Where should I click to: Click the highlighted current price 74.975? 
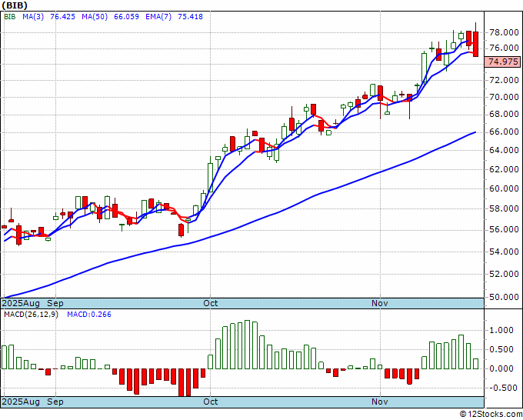click(502, 62)
